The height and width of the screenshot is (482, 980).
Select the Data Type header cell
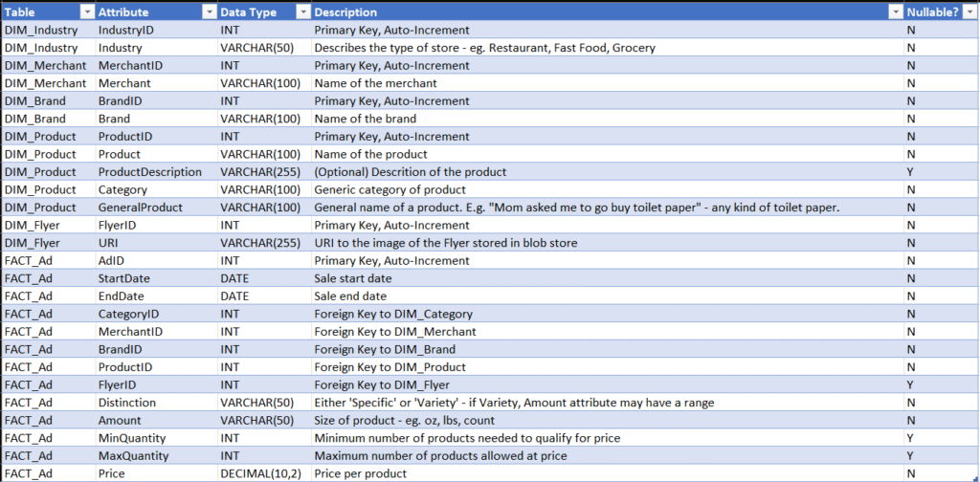pyautogui.click(x=264, y=12)
